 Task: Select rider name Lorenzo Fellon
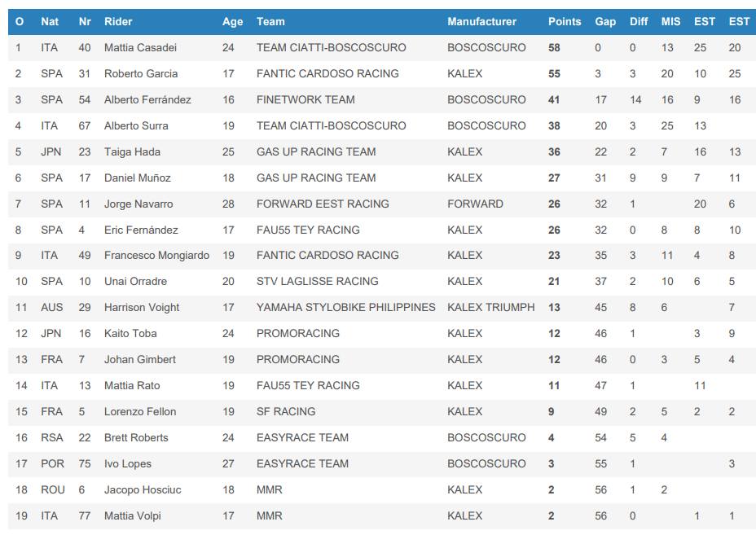pyautogui.click(x=140, y=411)
